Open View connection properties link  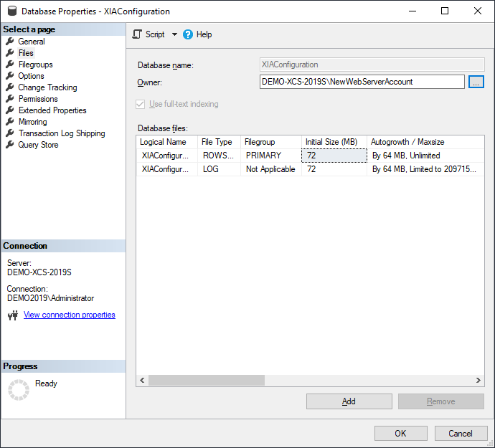click(x=69, y=315)
